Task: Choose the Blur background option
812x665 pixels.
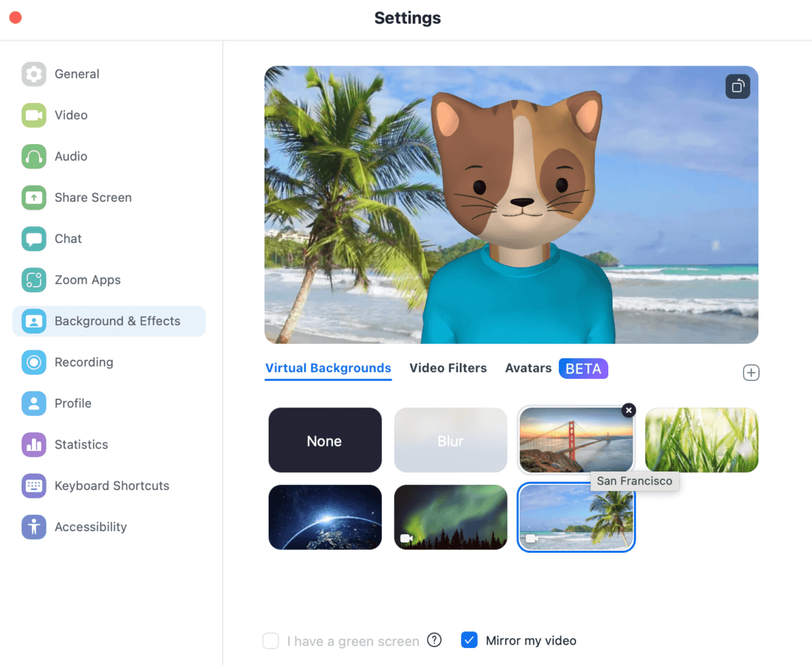Action: tap(451, 440)
